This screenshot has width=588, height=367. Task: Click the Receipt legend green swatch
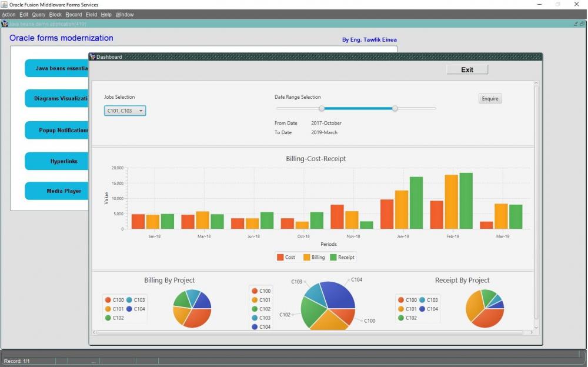[x=333, y=257]
